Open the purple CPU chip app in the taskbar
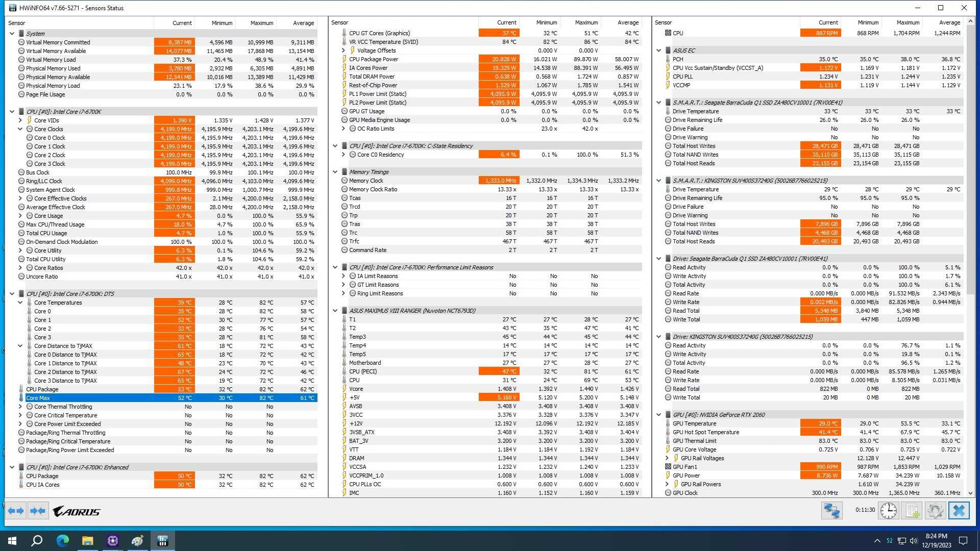Screen dimensions: 980x551 click(x=113, y=541)
